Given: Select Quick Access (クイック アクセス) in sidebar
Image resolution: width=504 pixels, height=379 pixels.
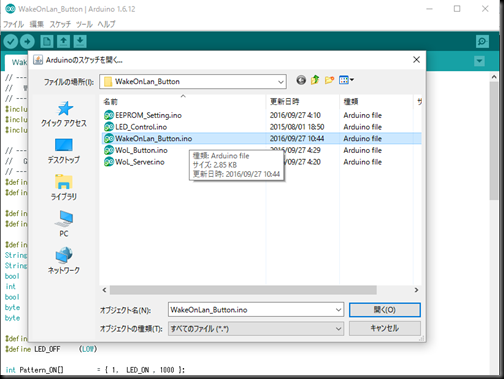Looking at the screenshot, I should point(64,114).
